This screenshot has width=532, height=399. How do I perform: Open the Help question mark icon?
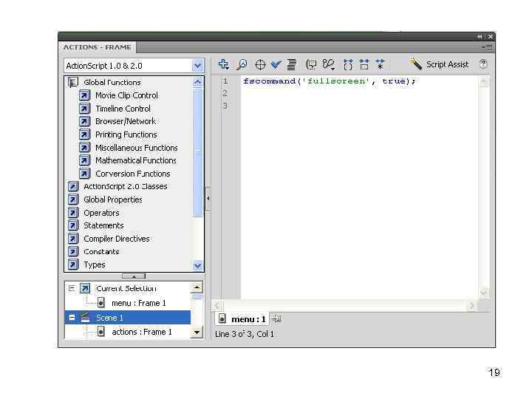[x=483, y=64]
